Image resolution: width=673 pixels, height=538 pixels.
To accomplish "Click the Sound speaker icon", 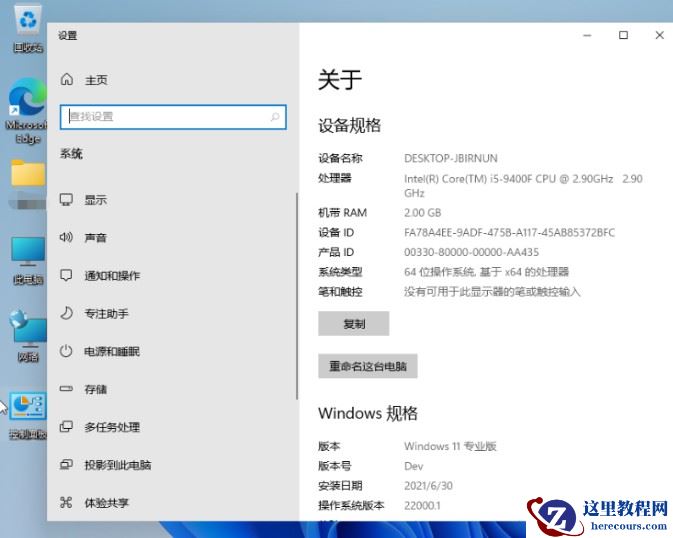I will pos(66,237).
